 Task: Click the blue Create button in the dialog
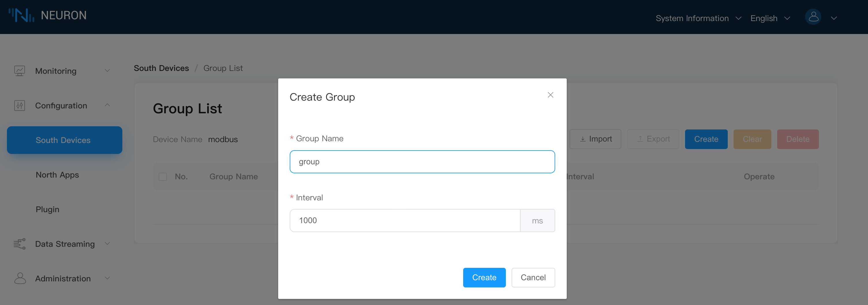(x=484, y=277)
